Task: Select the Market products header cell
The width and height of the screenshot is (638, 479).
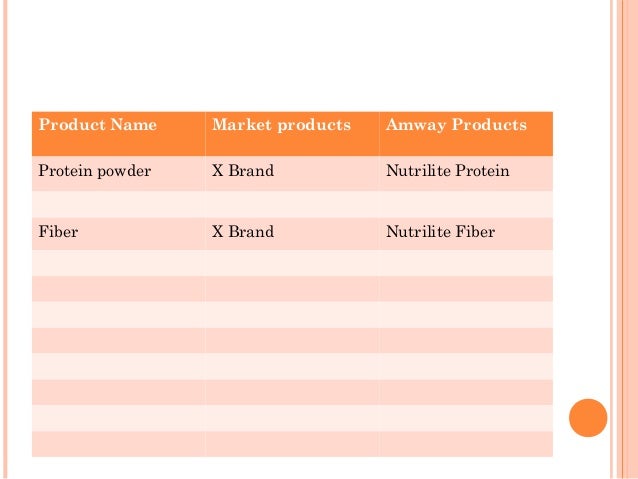Action: point(292,134)
